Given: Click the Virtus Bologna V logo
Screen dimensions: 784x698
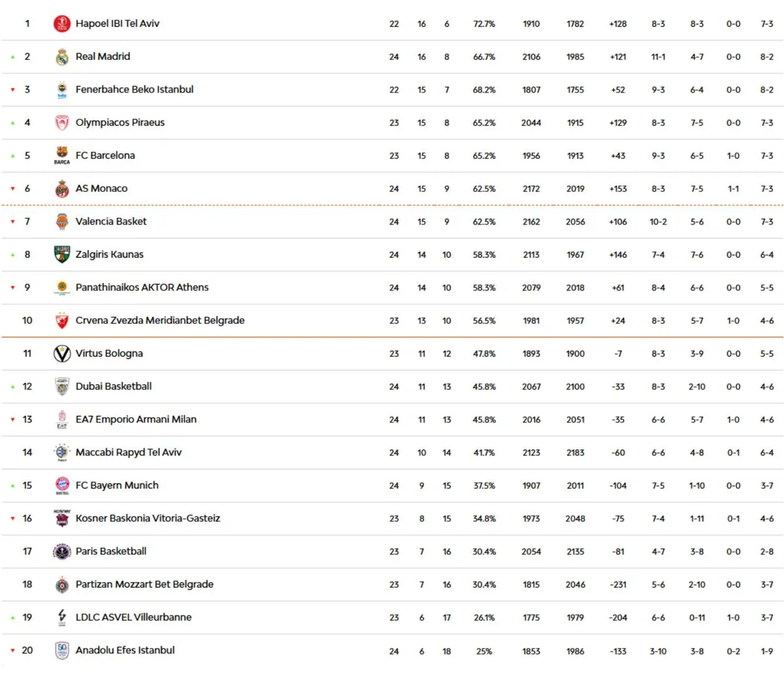Looking at the screenshot, I should click(x=62, y=354).
